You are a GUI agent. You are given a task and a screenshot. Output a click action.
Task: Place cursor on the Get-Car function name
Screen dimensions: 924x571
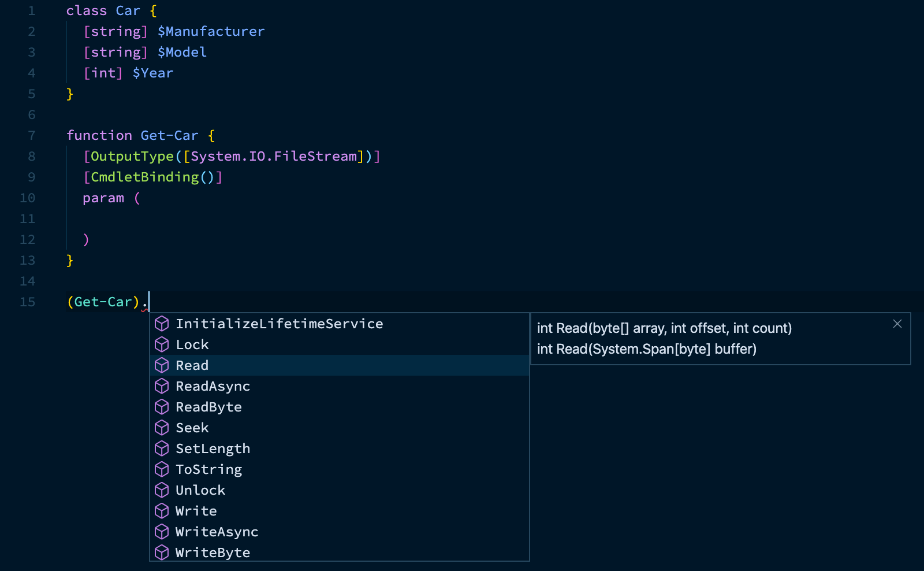170,135
